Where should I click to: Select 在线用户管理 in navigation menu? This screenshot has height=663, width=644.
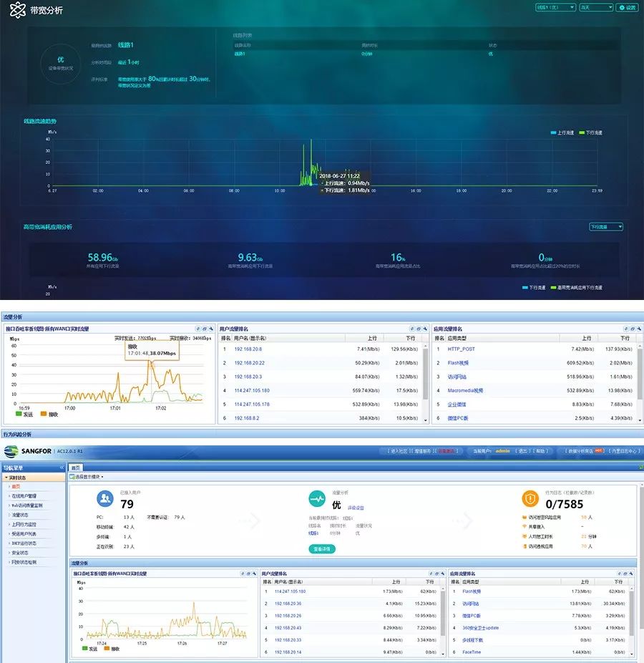click(26, 495)
